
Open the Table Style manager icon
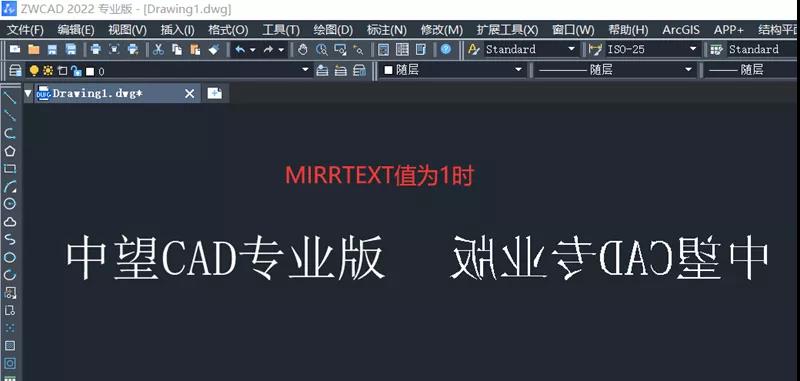[717, 49]
